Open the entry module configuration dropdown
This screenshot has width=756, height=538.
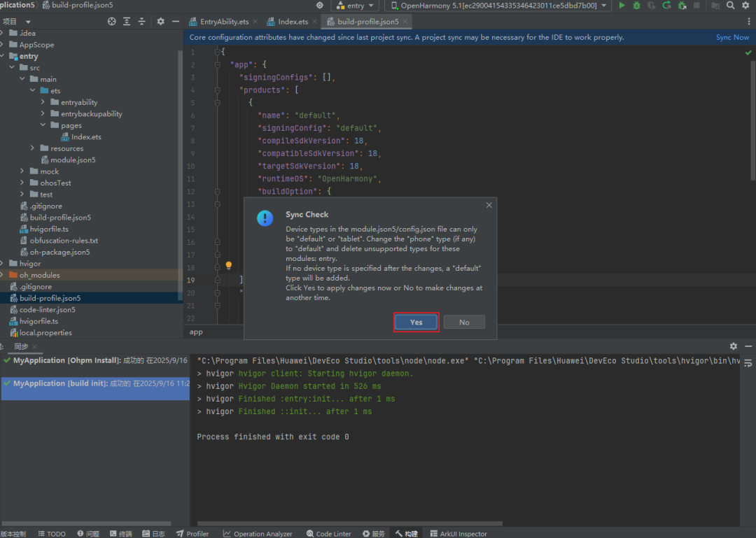[355, 6]
